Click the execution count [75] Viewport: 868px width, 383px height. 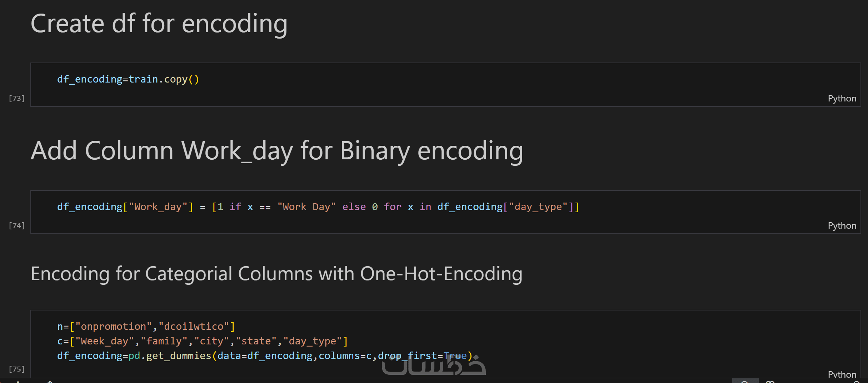[17, 369]
